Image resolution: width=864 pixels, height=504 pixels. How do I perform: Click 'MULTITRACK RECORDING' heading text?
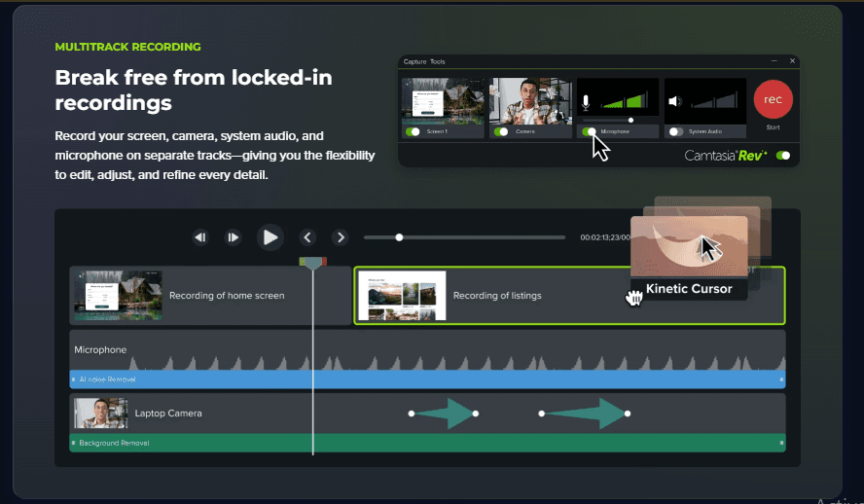127,47
